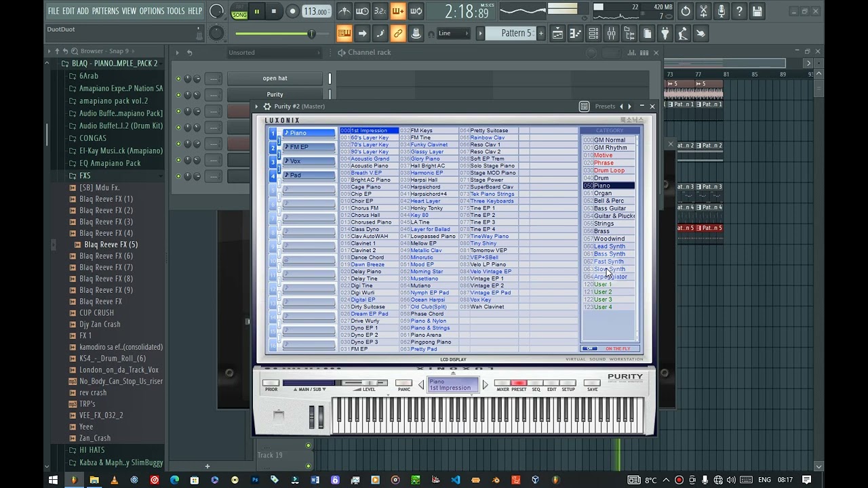Open the channel rack toolbar button

click(x=593, y=33)
